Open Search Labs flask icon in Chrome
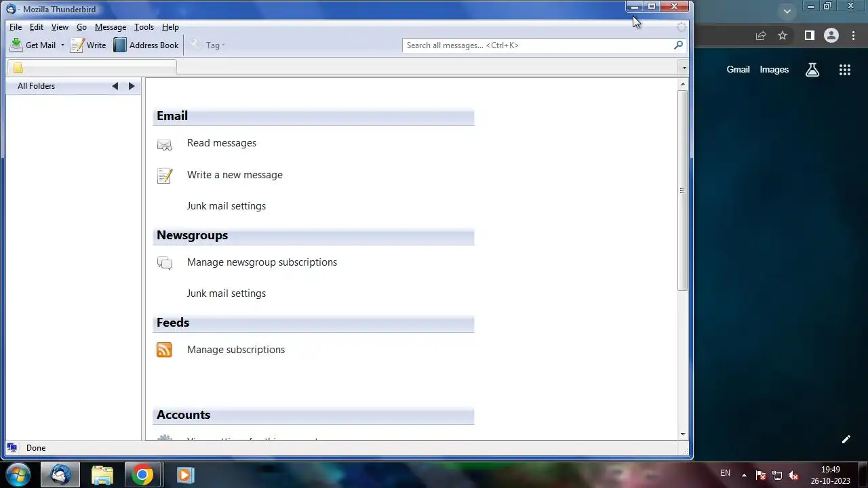 click(x=812, y=70)
